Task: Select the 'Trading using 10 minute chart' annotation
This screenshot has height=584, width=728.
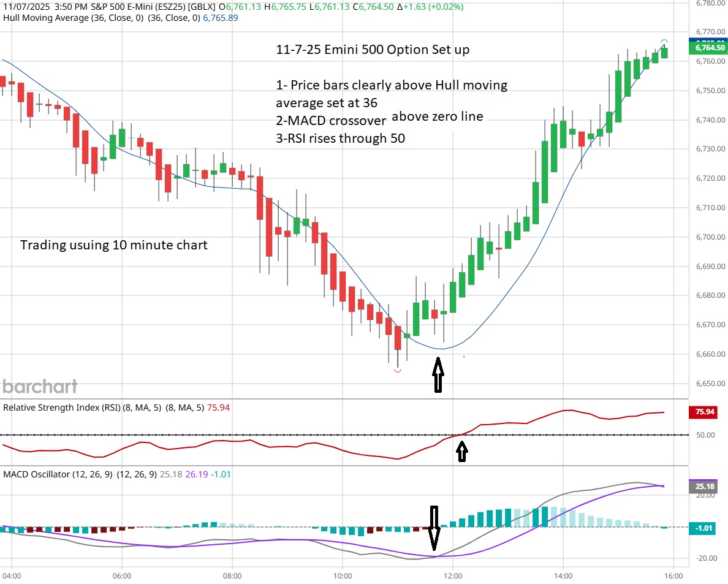Action: point(114,245)
